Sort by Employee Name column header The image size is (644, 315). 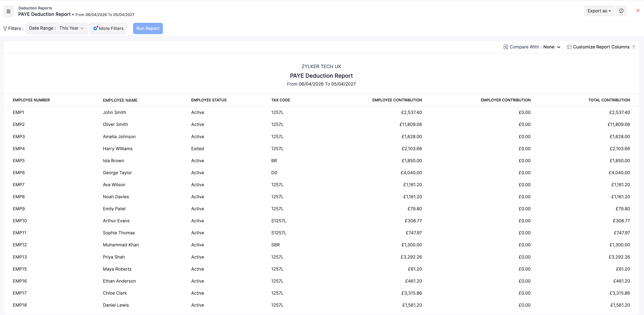coord(120,100)
